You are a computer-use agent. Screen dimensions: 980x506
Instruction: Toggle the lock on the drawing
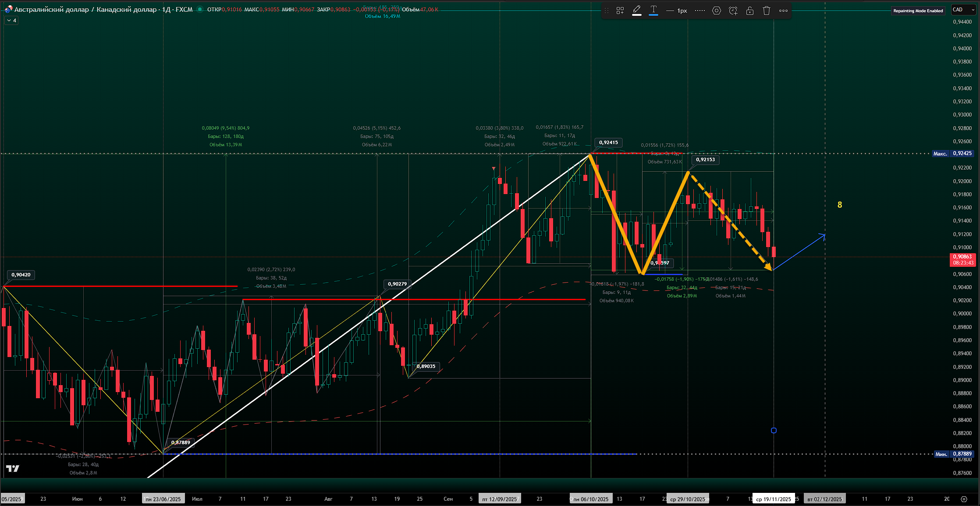750,11
